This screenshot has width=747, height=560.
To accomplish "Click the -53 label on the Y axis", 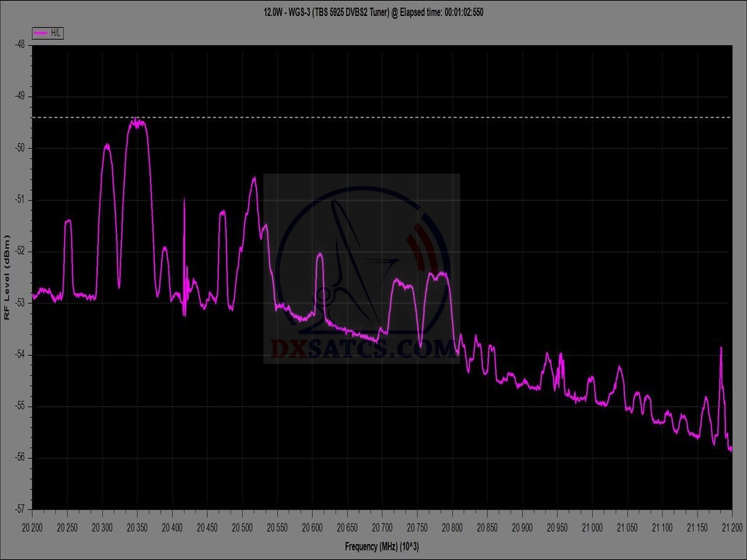I will point(20,303).
